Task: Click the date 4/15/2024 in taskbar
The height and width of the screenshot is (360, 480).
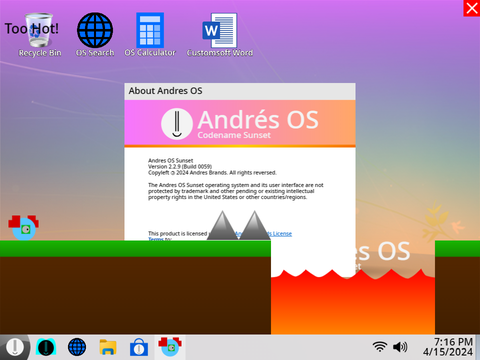Action: [448, 352]
